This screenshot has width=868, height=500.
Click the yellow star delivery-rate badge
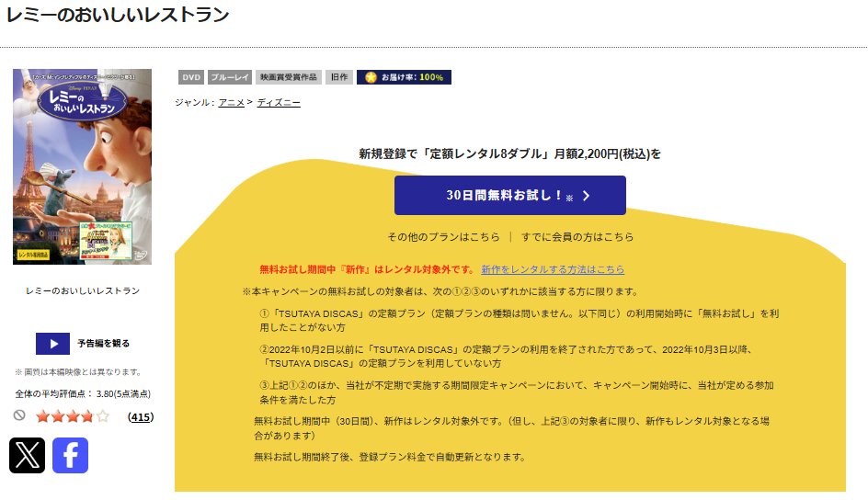pyautogui.click(x=404, y=77)
